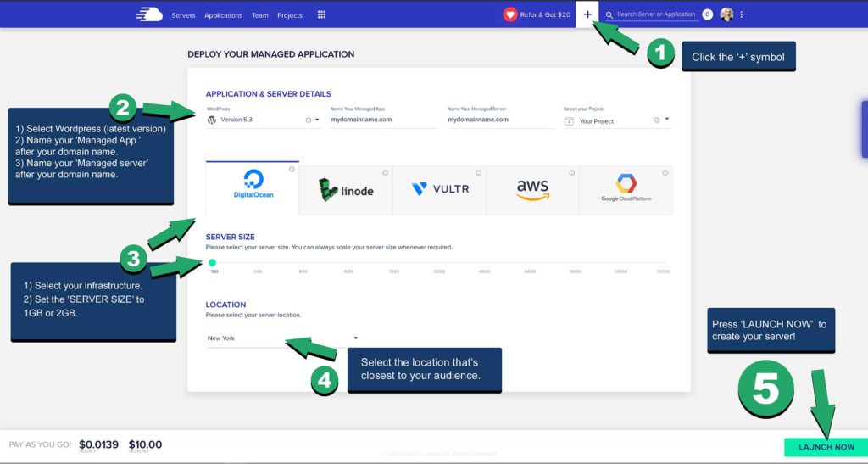Select the Google Cloud Platform provider tab
This screenshot has height=464, width=868.
click(626, 189)
